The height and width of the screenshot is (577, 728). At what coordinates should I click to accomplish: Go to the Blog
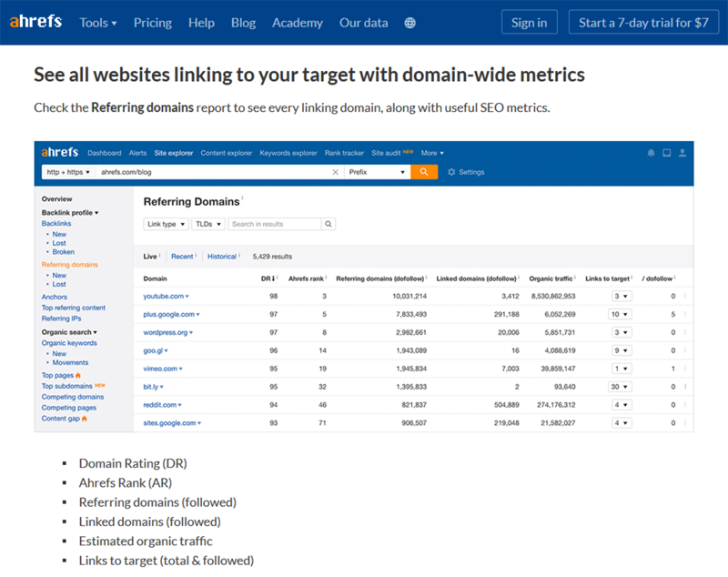(x=243, y=23)
